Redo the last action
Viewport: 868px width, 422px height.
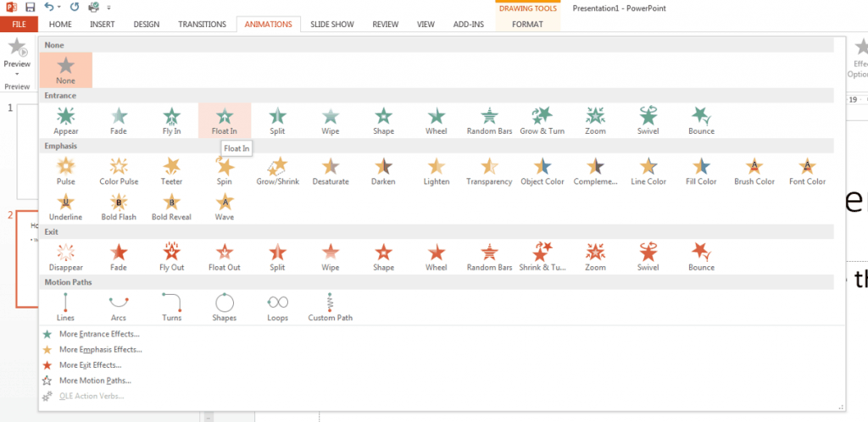[75, 8]
